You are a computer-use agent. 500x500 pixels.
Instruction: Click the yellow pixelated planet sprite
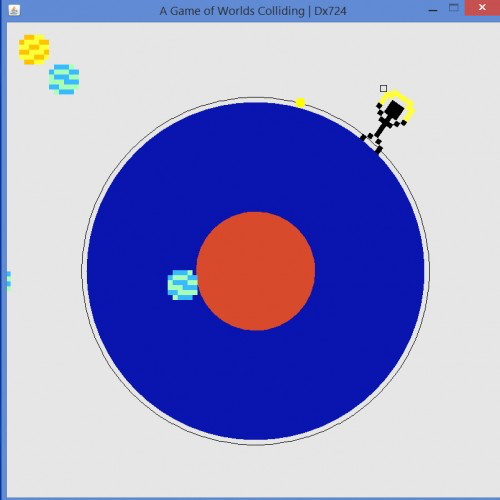click(34, 49)
